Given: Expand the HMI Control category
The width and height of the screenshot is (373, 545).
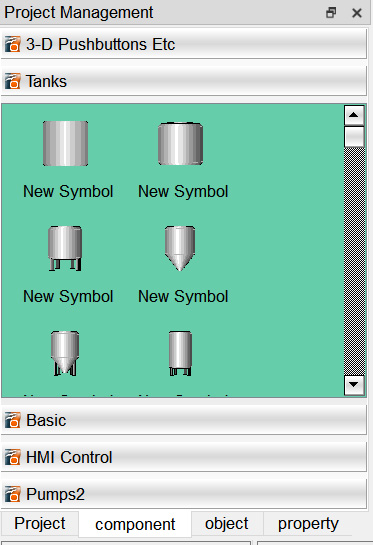Looking at the screenshot, I should (x=184, y=457).
